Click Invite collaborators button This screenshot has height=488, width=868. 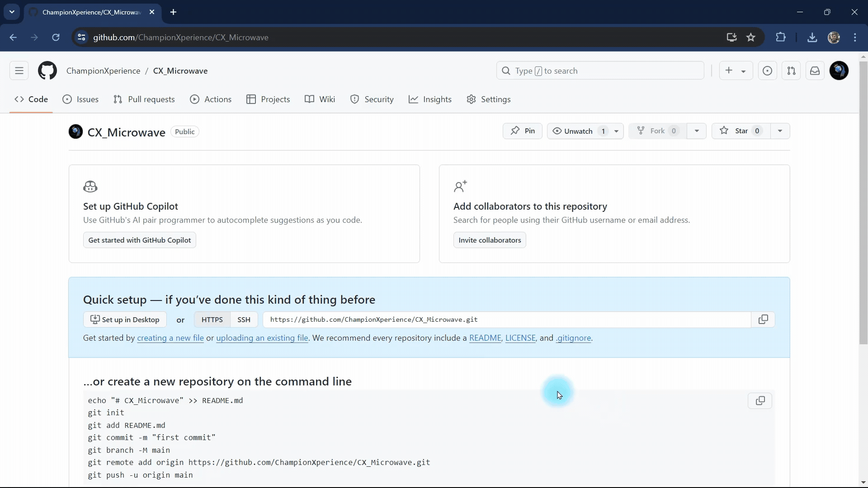(490, 240)
